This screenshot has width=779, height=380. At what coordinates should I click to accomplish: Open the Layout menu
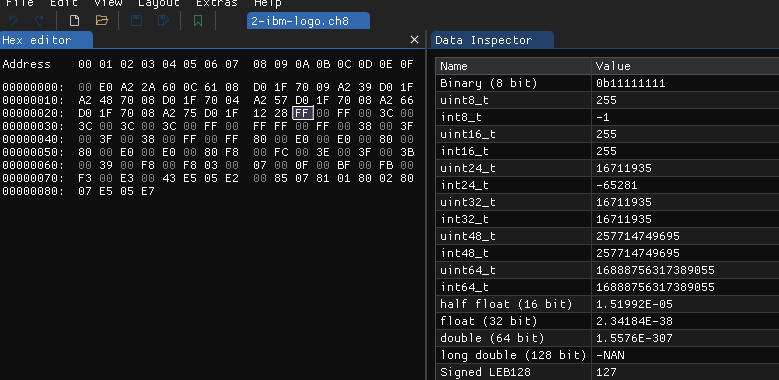click(159, 3)
